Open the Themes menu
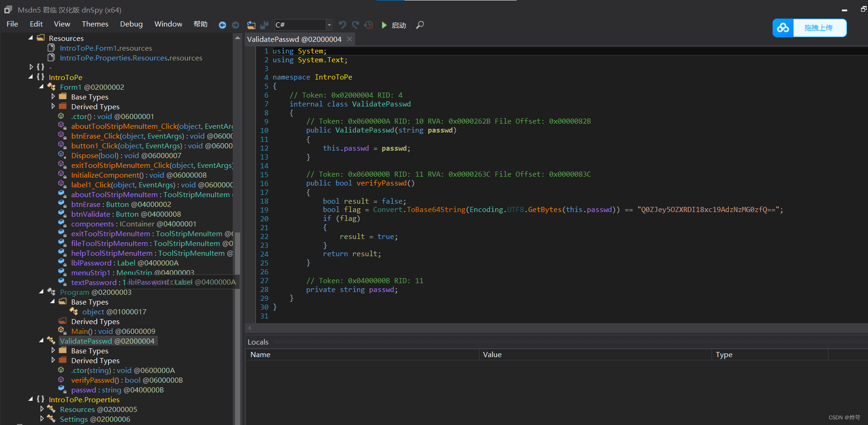The height and width of the screenshot is (425, 868). (x=95, y=24)
